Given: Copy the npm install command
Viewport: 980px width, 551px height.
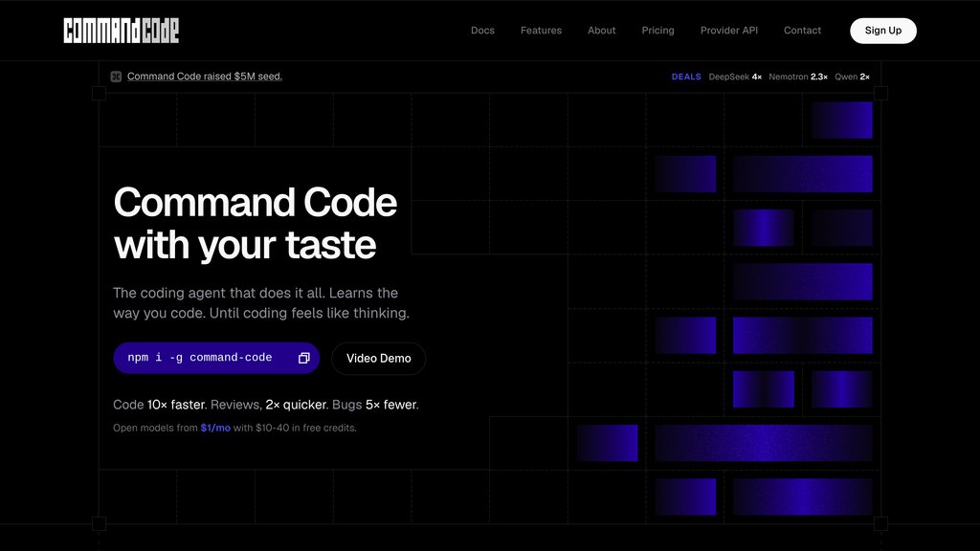Looking at the screenshot, I should point(303,358).
